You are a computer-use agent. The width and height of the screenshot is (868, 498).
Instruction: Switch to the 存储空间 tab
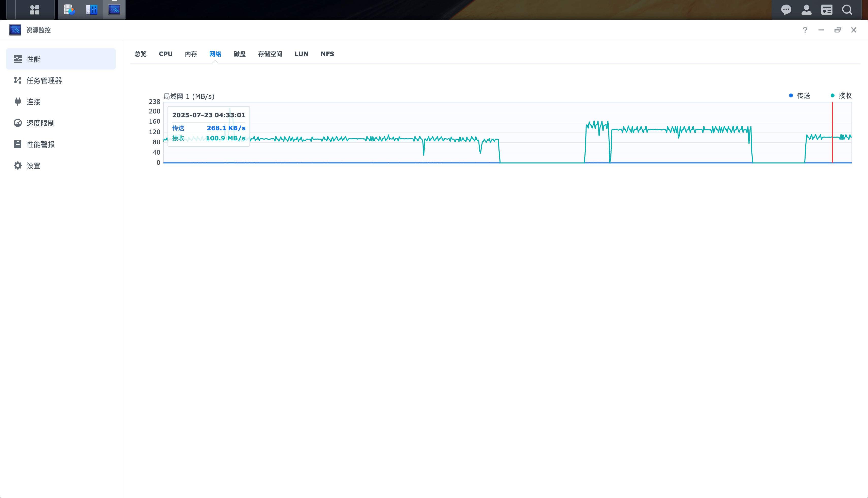[270, 54]
